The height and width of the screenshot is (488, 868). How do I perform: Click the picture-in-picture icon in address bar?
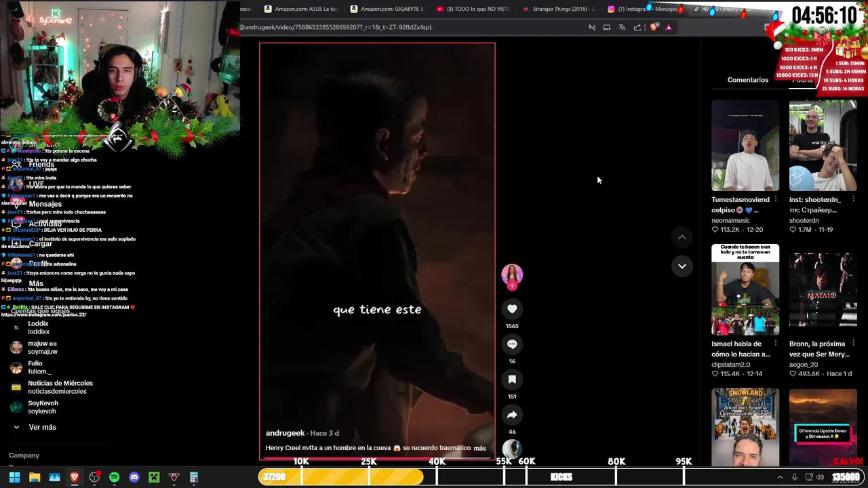[x=606, y=27]
